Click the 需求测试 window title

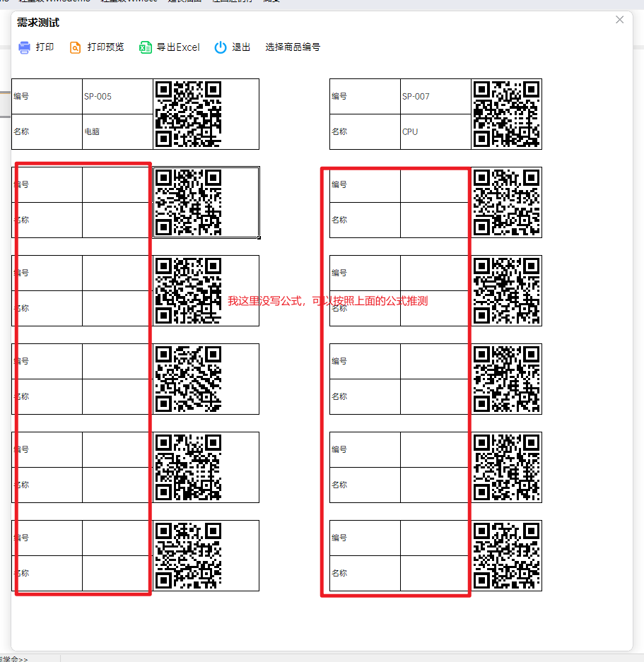point(38,23)
